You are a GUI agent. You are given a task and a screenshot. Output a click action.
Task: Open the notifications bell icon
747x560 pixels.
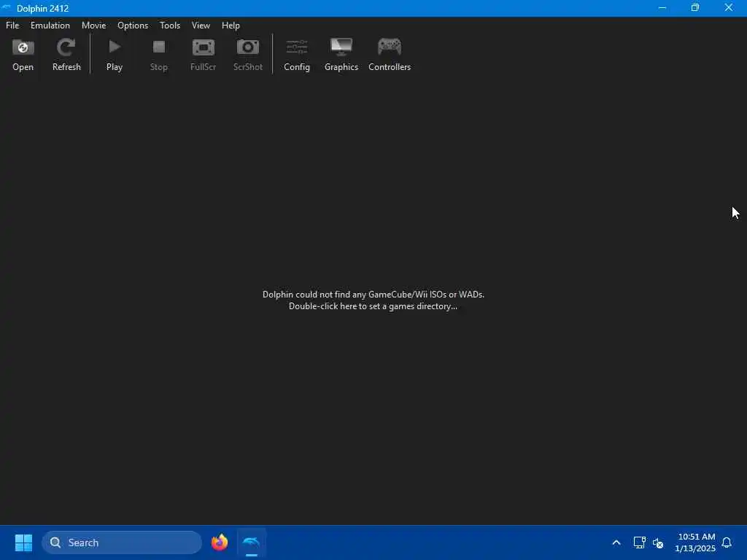727,542
